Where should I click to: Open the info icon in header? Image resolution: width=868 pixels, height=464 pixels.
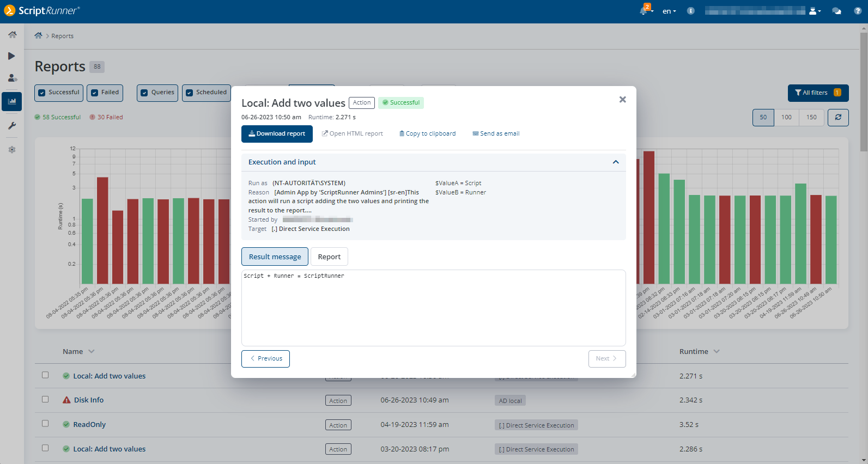[x=690, y=11]
